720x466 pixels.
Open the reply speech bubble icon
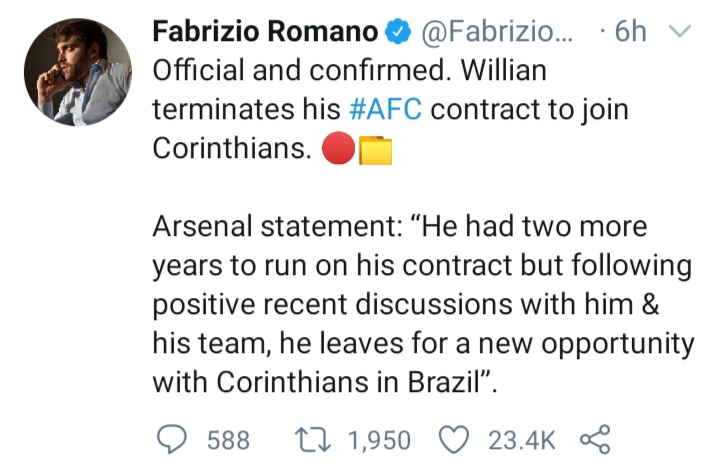pos(172,439)
